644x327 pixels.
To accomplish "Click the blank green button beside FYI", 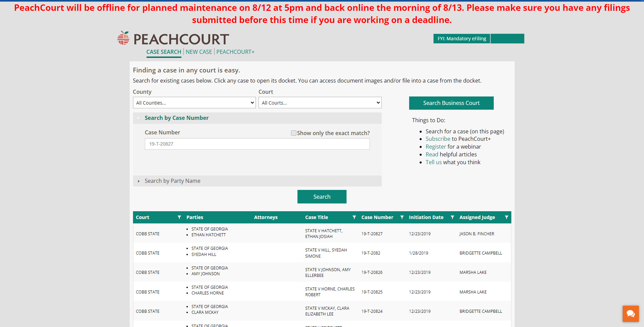I will point(508,39).
